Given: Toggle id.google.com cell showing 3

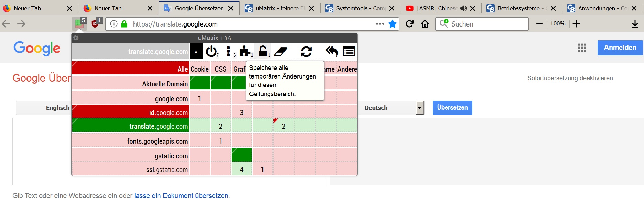Looking at the screenshot, I should coord(241,112).
